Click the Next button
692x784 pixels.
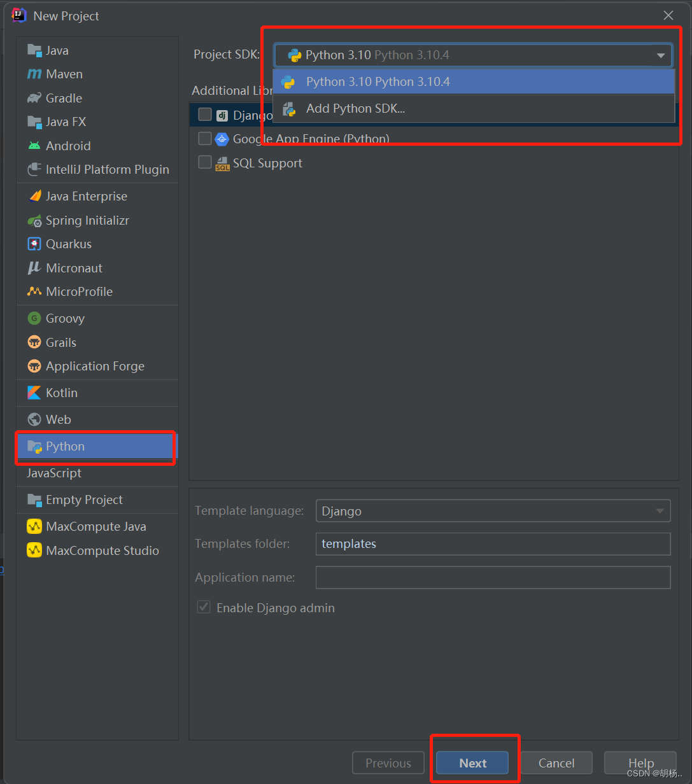pos(472,763)
